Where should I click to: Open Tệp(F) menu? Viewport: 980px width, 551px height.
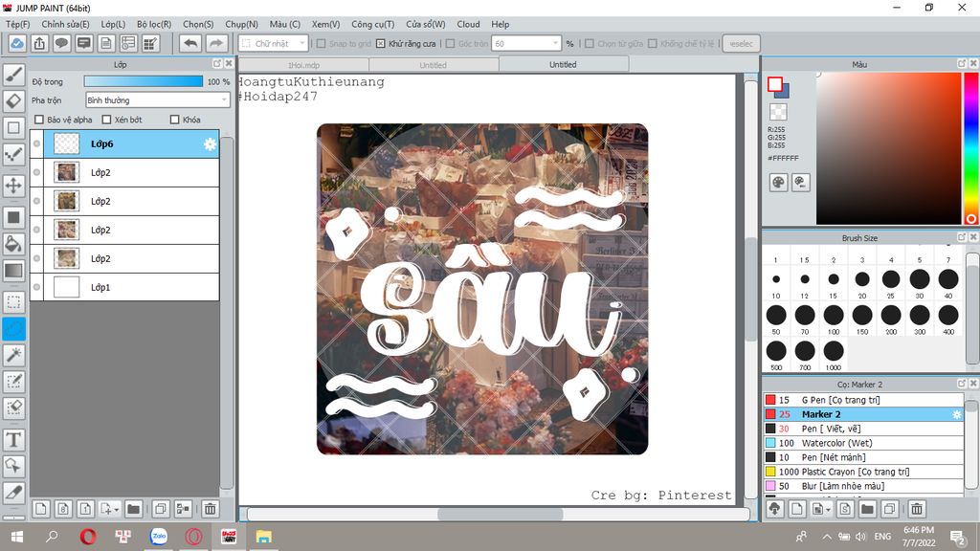(x=17, y=24)
